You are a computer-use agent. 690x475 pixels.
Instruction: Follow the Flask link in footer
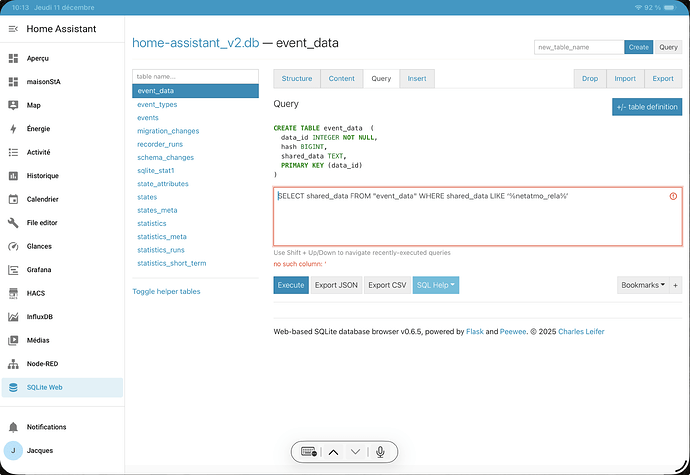pyautogui.click(x=475, y=331)
